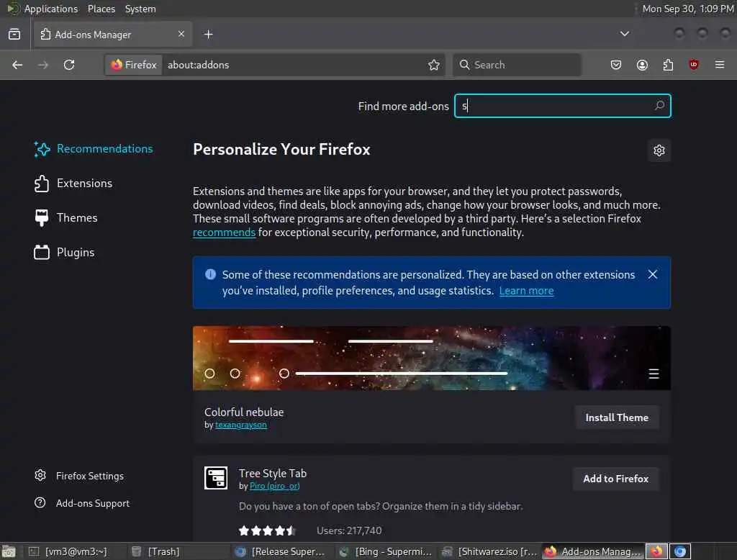
Task: Click the Colorful nebulae title
Action: click(x=244, y=412)
